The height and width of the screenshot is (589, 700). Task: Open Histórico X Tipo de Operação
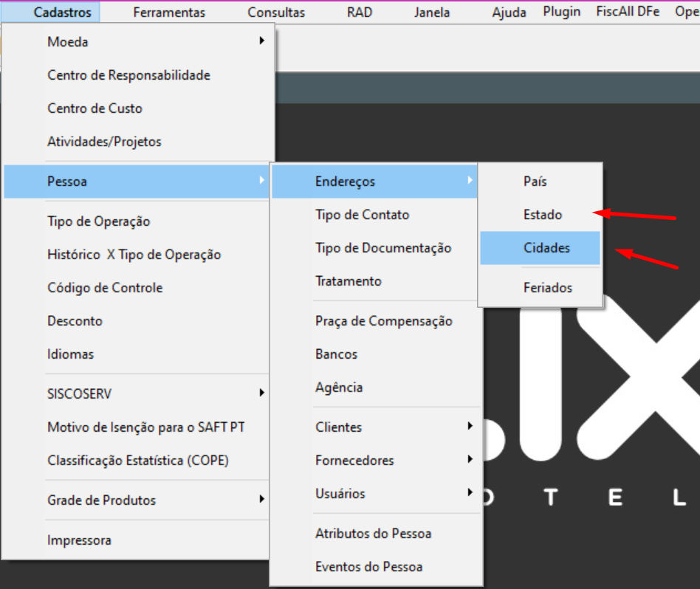coord(137,255)
